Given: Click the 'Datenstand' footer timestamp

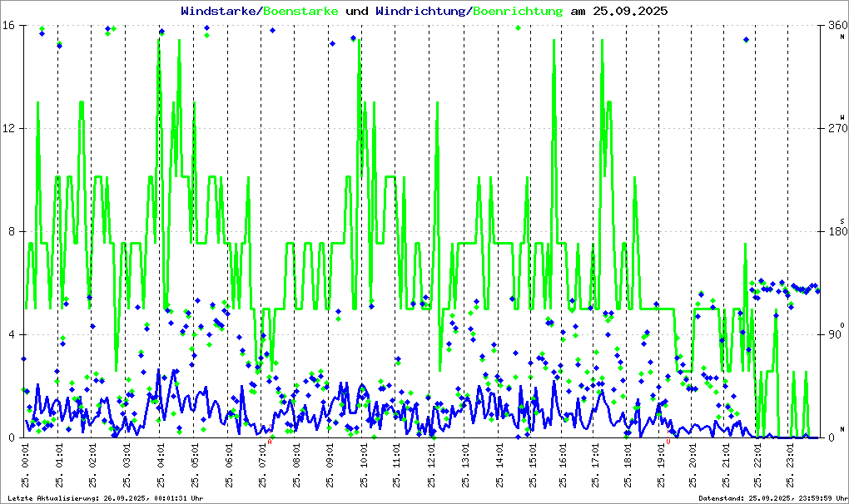Looking at the screenshot, I should click(772, 498).
